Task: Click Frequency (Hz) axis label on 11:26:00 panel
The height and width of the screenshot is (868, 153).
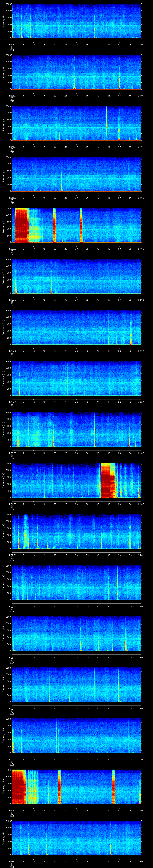Action: [3, 225]
